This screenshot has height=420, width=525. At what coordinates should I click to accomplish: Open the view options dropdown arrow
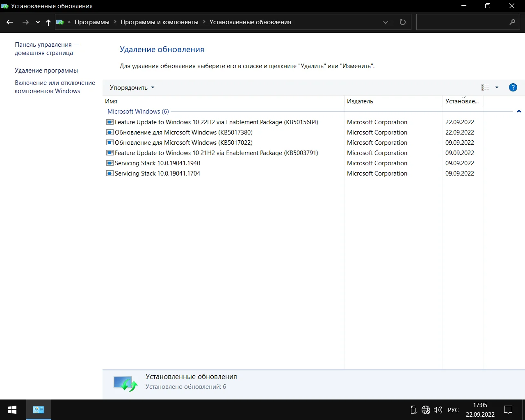[x=497, y=87]
